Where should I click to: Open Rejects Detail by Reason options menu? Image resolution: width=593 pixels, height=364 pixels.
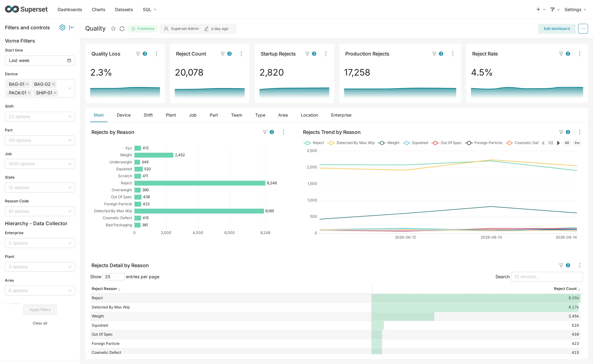[580, 265]
